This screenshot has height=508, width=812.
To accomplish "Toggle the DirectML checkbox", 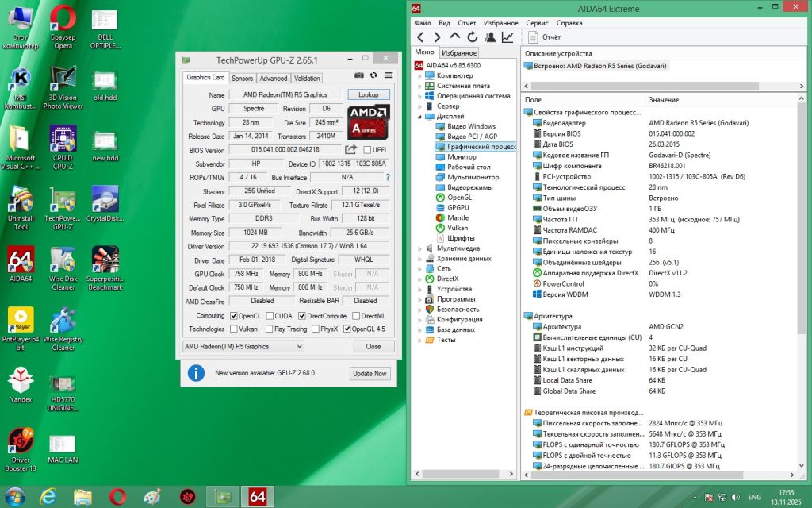I will tap(356, 316).
